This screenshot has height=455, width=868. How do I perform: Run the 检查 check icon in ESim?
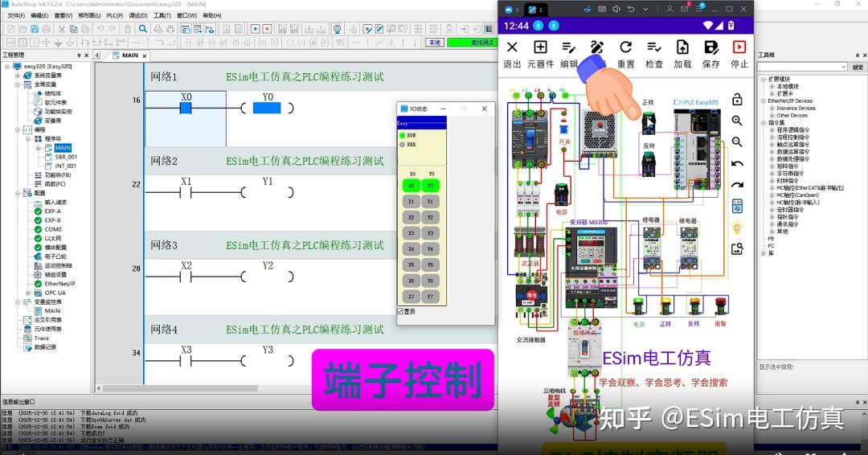[x=654, y=47]
